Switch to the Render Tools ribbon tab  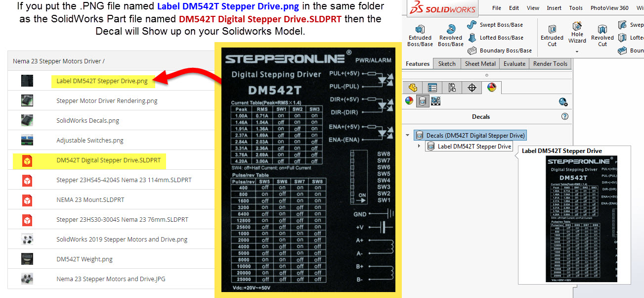point(550,64)
